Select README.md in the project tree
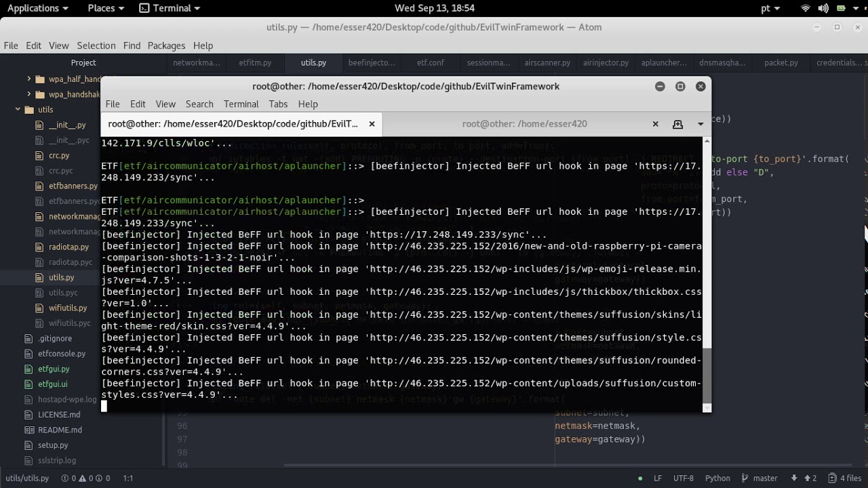Screen dimensions: 868x488 [x=60, y=430]
